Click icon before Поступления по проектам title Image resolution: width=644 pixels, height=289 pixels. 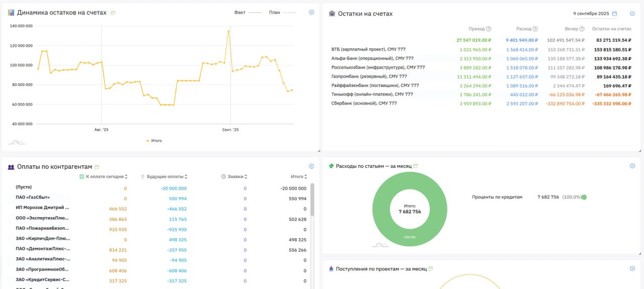[x=331, y=269]
